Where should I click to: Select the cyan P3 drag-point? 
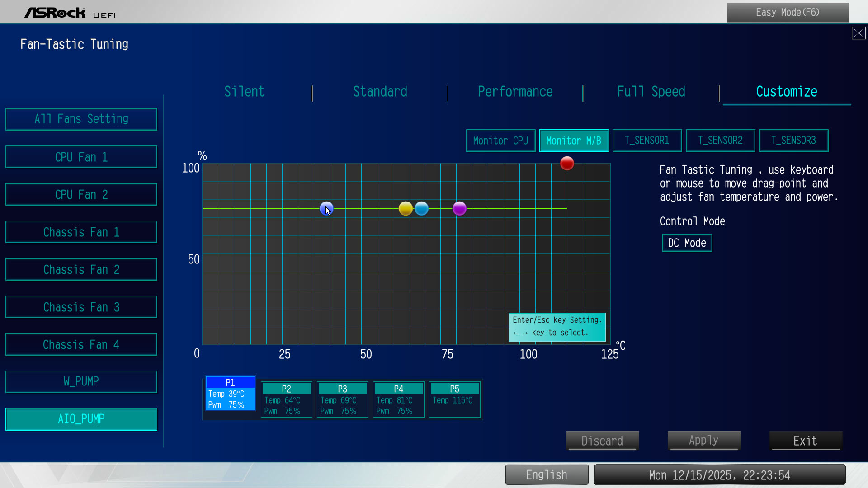(421, 208)
